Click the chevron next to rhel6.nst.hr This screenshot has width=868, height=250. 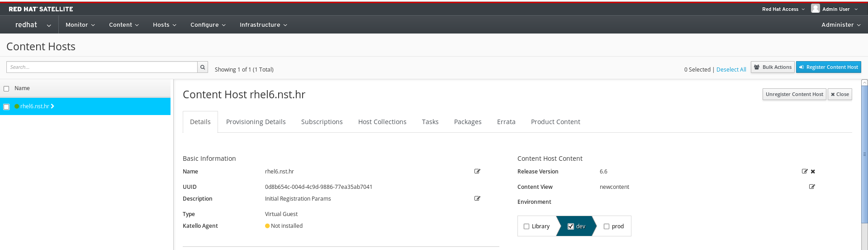tap(52, 106)
